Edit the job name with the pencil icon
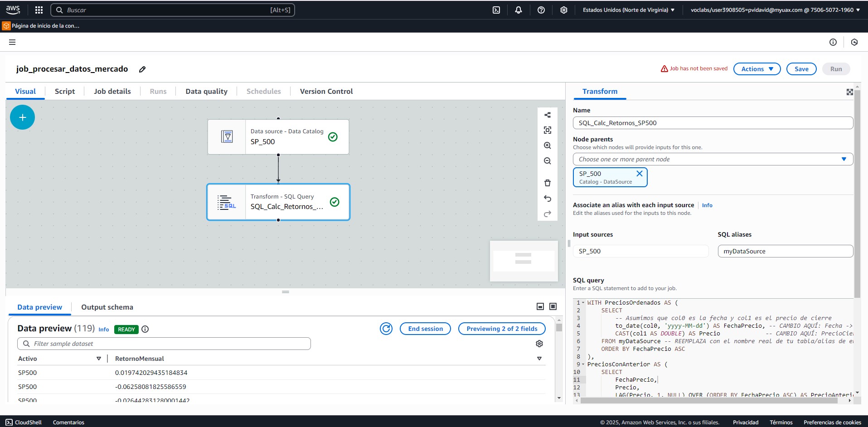 click(x=142, y=69)
